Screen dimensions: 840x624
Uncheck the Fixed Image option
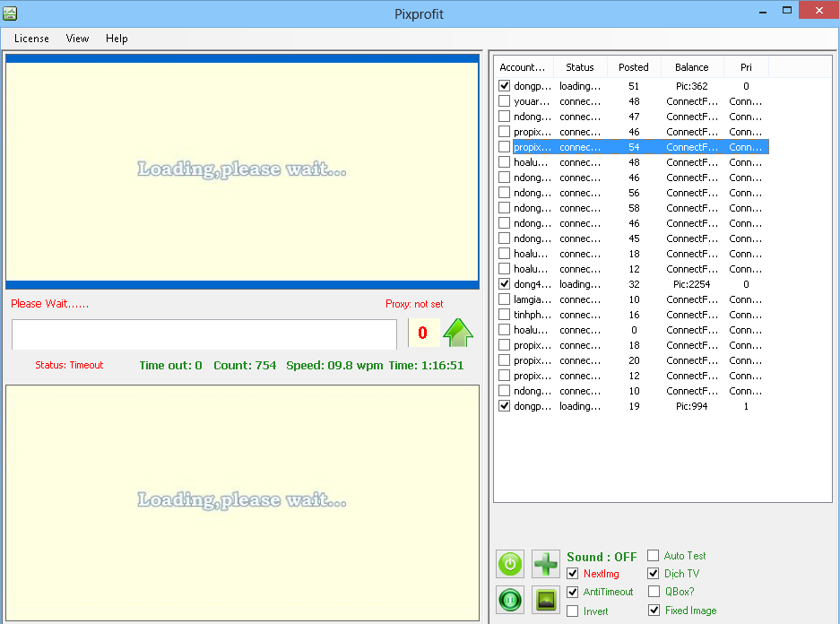click(x=654, y=611)
